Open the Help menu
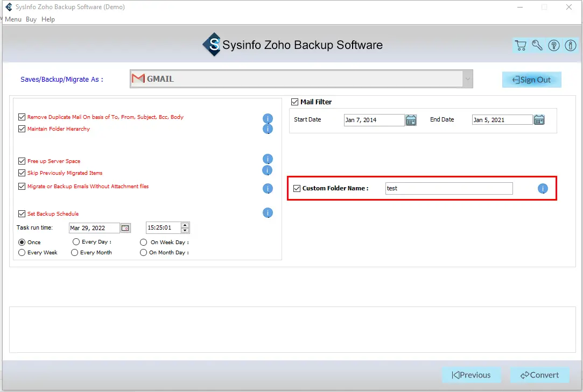Screen dimensions: 583x392 click(48, 19)
